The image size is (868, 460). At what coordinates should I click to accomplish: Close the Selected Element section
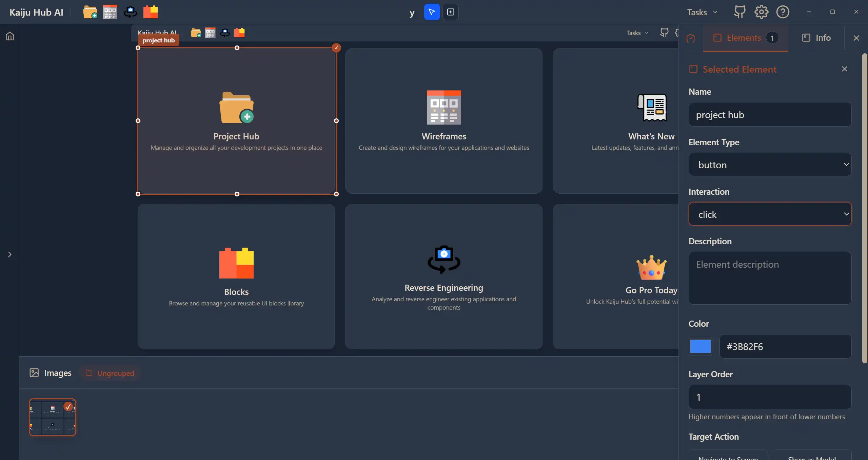[845, 69]
